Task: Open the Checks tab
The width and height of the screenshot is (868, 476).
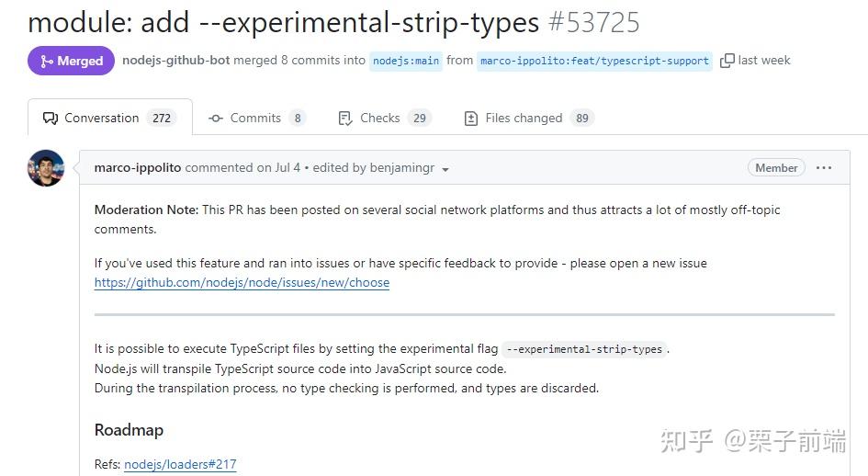Action: 379,118
